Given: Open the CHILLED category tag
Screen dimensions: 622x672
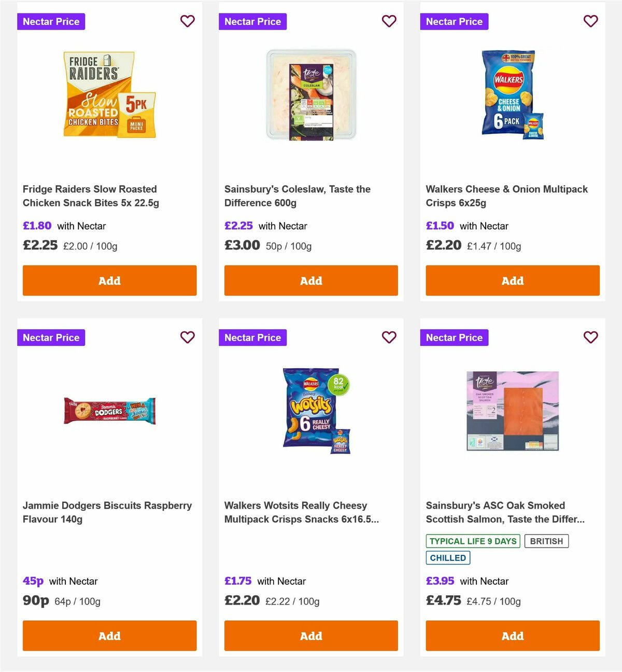Looking at the screenshot, I should click(448, 558).
